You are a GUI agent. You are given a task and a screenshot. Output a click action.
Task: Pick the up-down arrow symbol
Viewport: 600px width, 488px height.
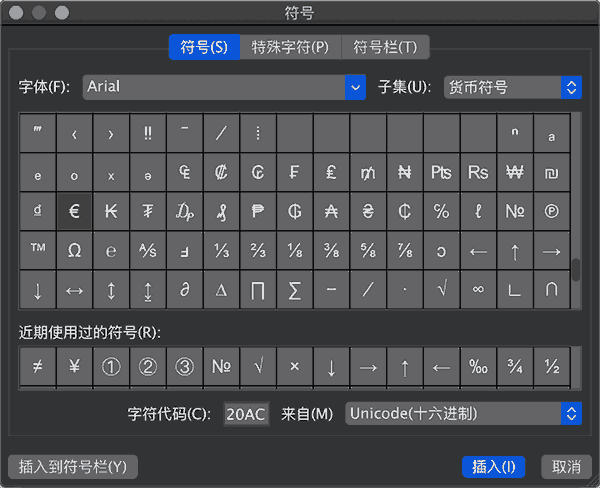click(x=111, y=290)
